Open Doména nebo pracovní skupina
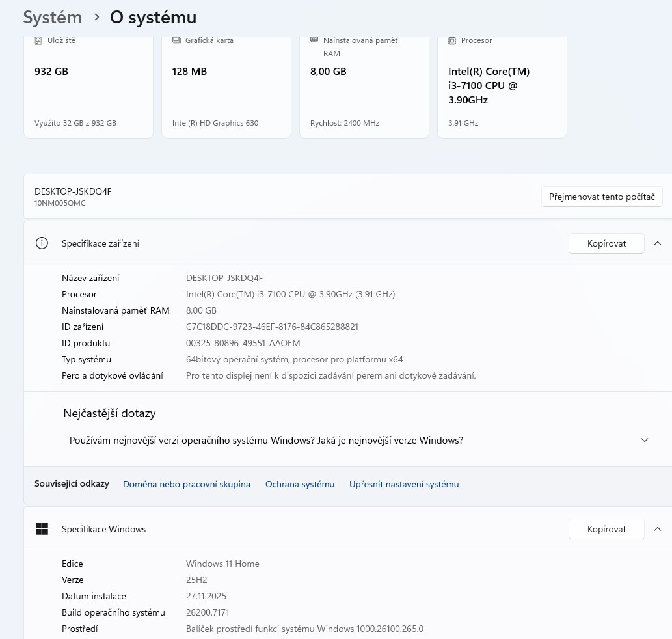 187,484
